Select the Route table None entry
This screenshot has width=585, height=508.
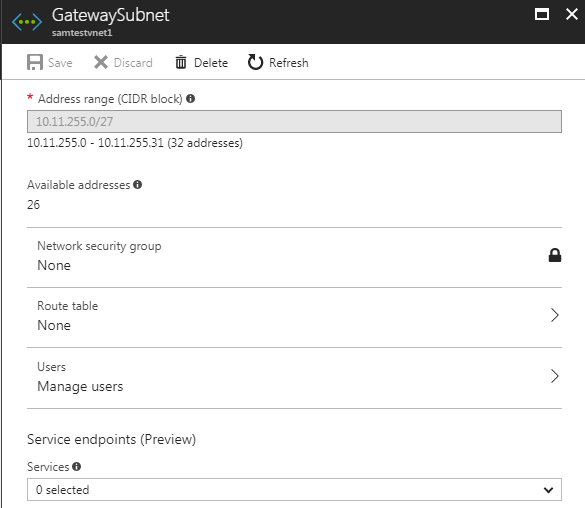[54, 325]
